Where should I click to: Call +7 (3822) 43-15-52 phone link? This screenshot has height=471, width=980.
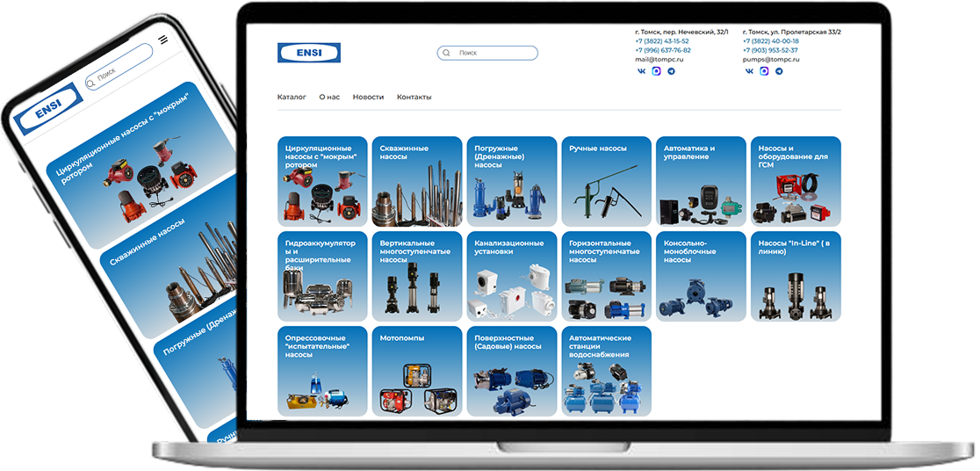click(662, 41)
